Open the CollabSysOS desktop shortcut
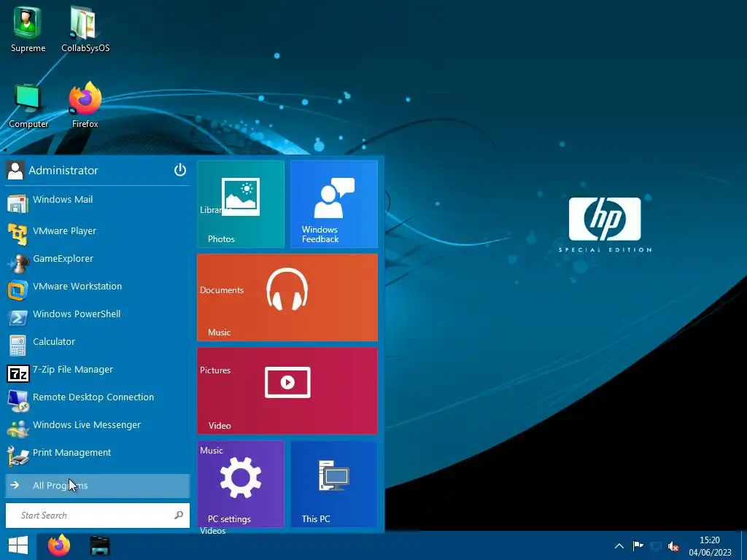This screenshot has width=747, height=560. (x=85, y=28)
